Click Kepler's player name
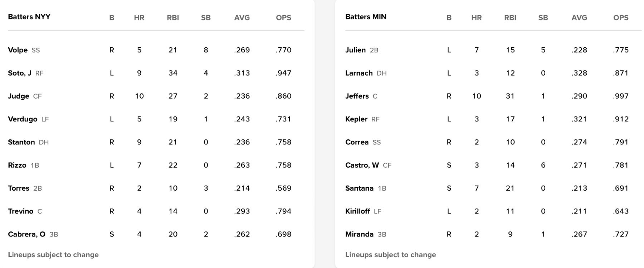Viewport: 644px width, 268px height. click(356, 119)
